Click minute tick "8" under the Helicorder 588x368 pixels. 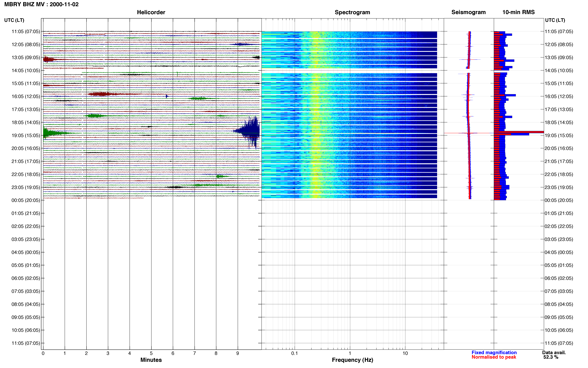216,353
